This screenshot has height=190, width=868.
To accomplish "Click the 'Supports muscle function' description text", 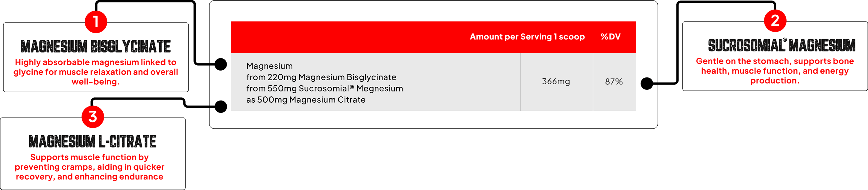I will pos(89,167).
